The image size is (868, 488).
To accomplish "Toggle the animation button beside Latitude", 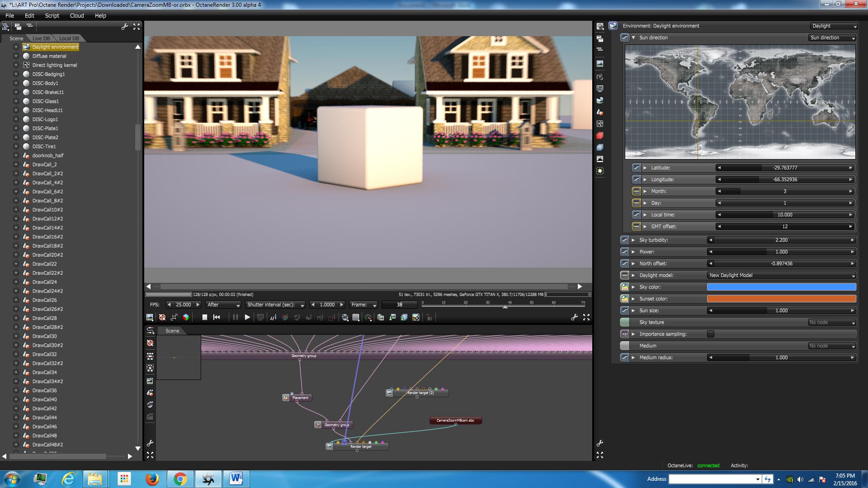I will click(636, 168).
